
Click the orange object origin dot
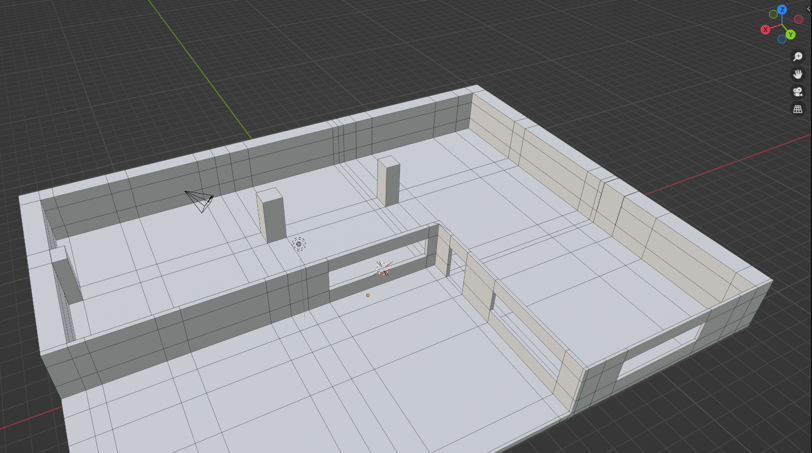368,295
